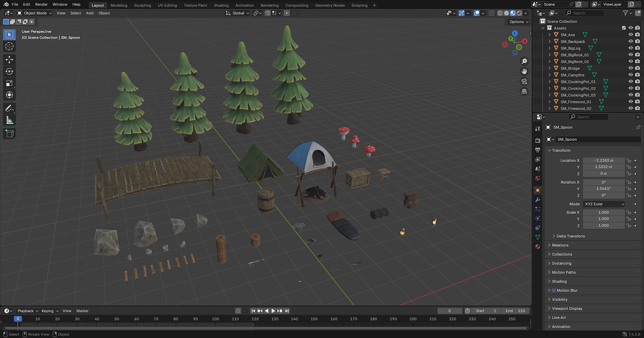Jump to the timeline start frame
This screenshot has height=338, width=644.
pos(253,311)
